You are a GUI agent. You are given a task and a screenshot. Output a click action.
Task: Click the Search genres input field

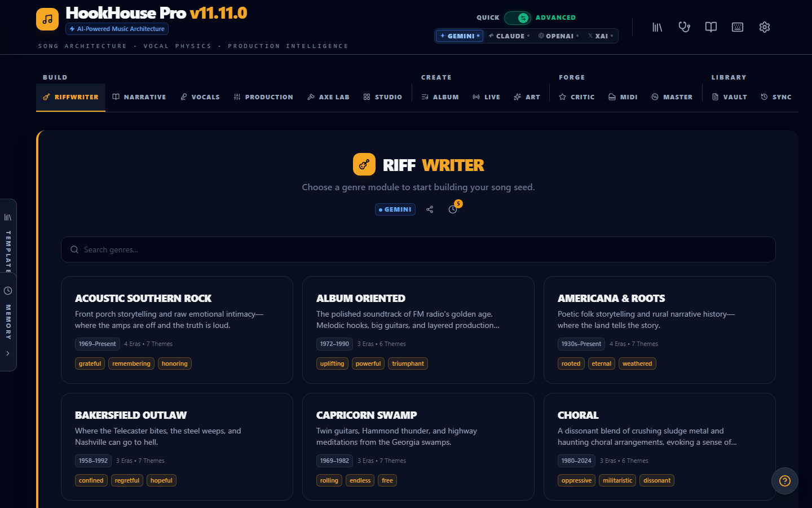[x=418, y=249]
